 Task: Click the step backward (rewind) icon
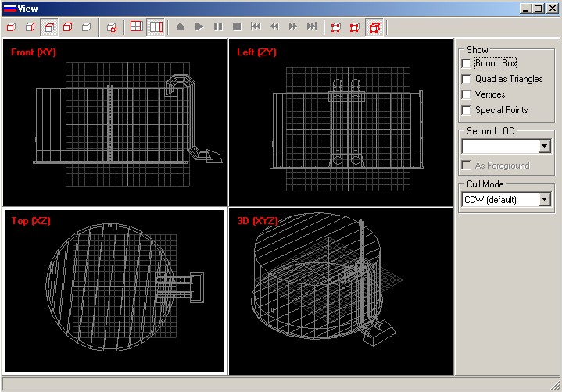tap(274, 27)
